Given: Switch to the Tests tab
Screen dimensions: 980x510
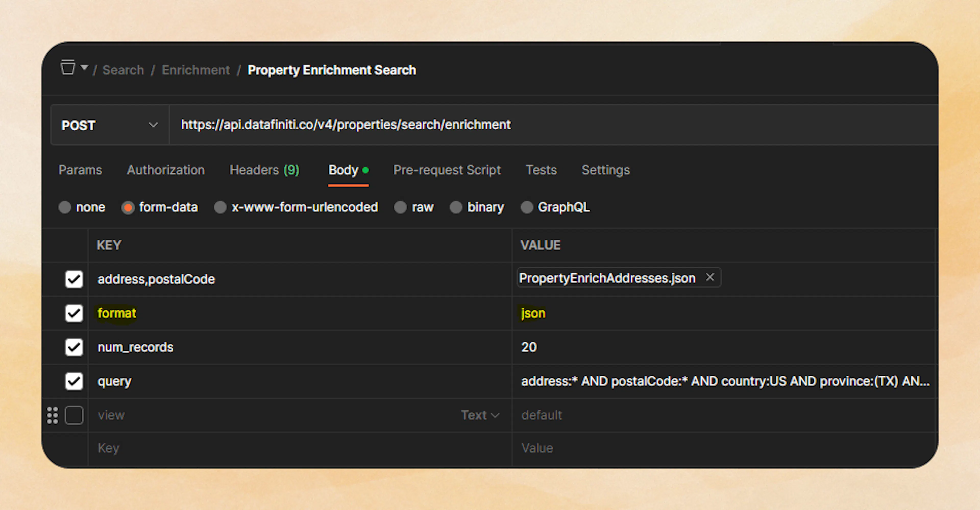Looking at the screenshot, I should tap(541, 170).
